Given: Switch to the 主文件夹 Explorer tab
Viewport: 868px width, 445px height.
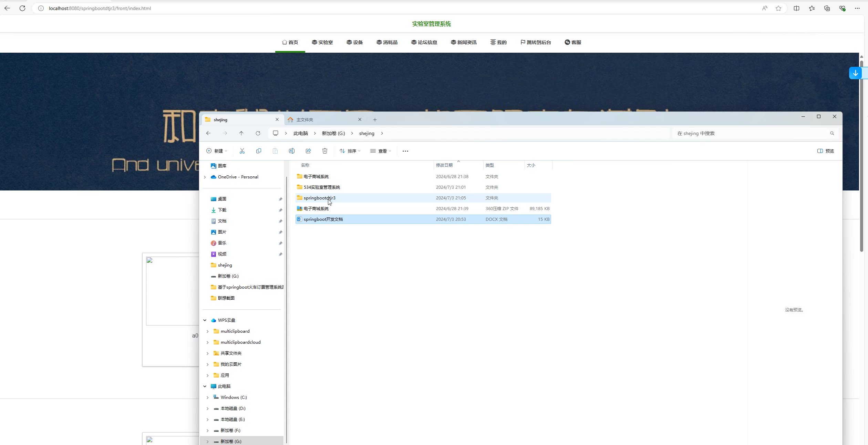Looking at the screenshot, I should click(305, 120).
